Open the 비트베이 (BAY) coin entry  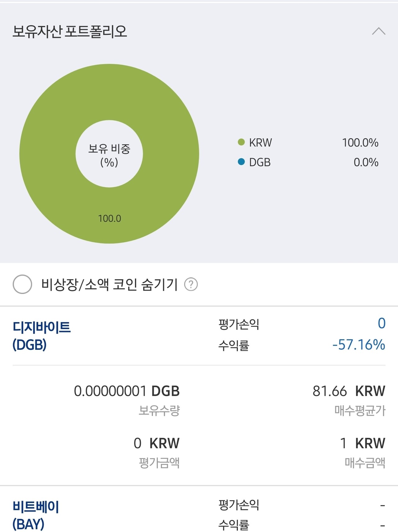(36, 515)
